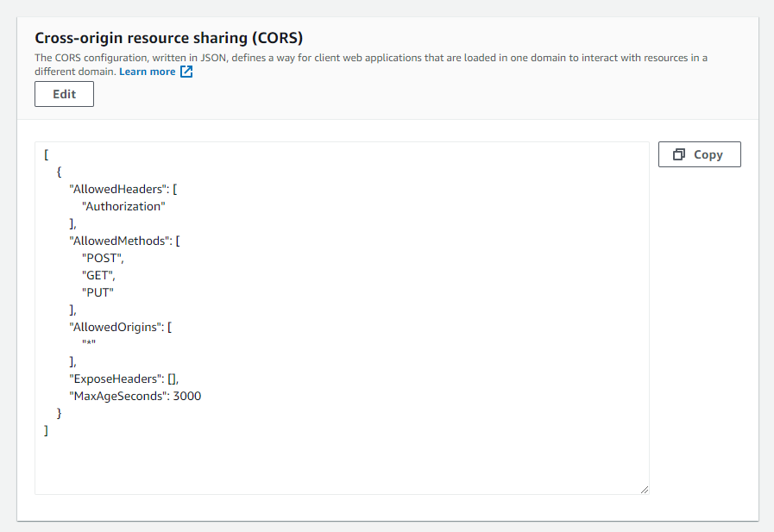This screenshot has height=532, width=774.
Task: Select the "GET" method line
Action: click(98, 275)
